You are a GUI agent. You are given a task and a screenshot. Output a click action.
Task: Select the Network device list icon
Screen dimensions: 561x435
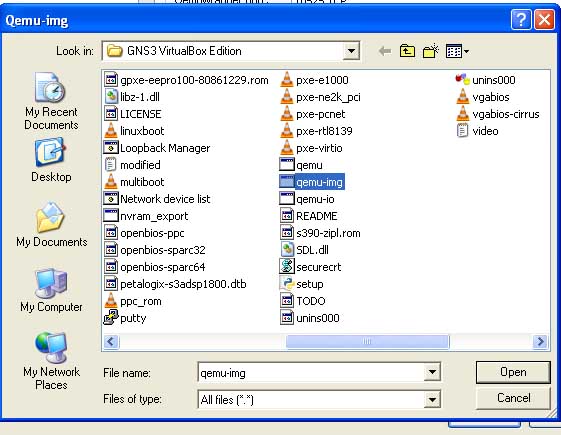111,199
